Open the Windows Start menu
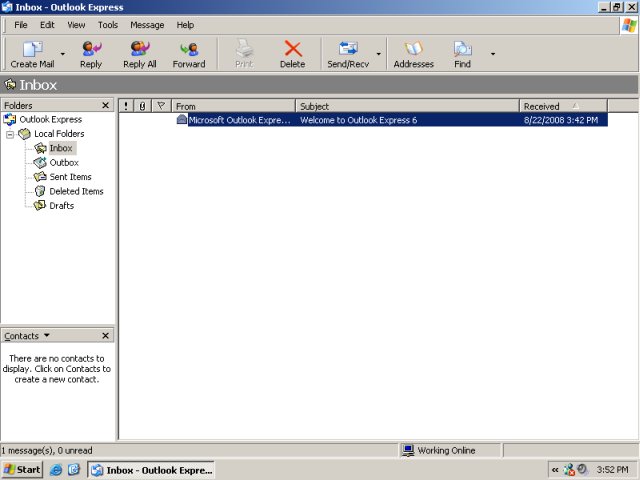 tap(22, 470)
